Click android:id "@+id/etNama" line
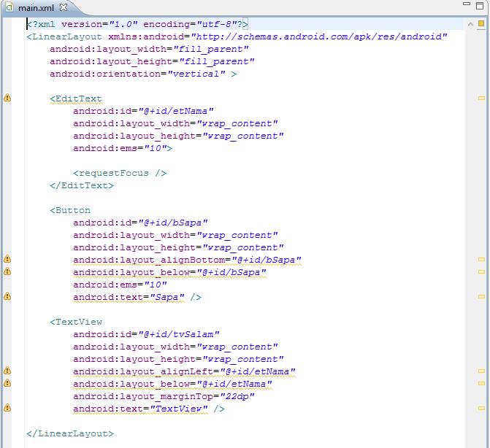Image resolution: width=490 pixels, height=448 pixels. (x=143, y=111)
